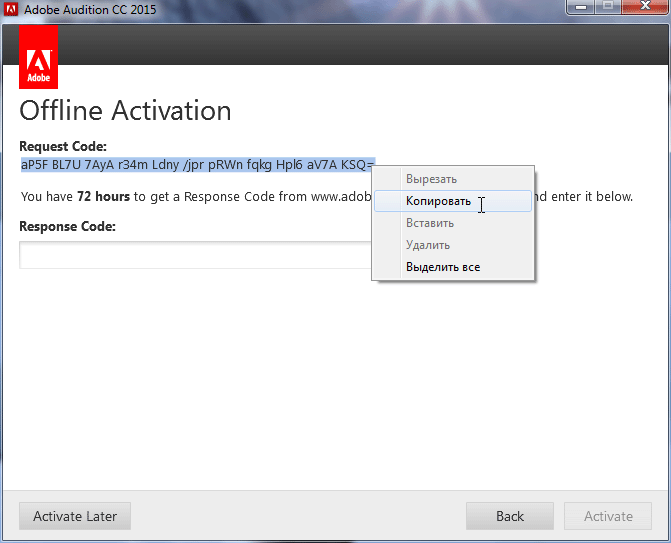
Task: Click Удалить in the context menu
Action: click(x=427, y=245)
